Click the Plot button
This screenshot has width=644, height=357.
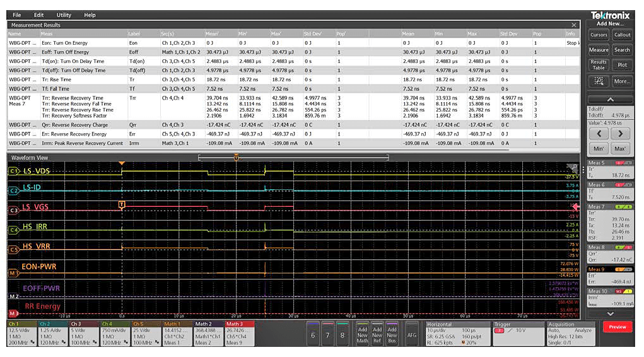point(622,65)
